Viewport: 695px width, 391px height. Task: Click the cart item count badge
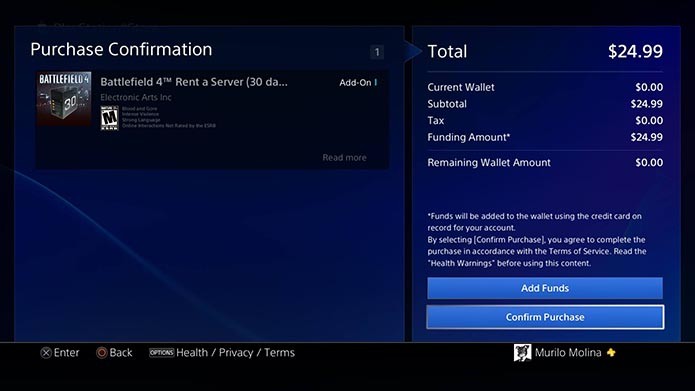click(377, 52)
